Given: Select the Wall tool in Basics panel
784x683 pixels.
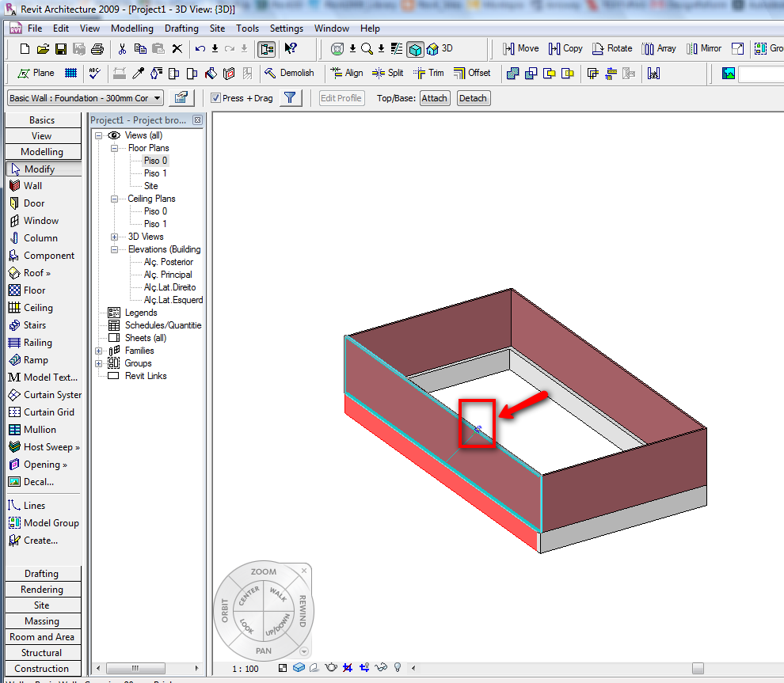Looking at the screenshot, I should tap(32, 186).
